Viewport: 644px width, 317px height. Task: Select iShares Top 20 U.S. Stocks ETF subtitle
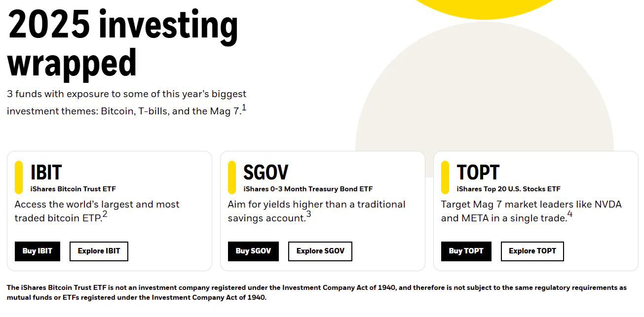coord(508,189)
